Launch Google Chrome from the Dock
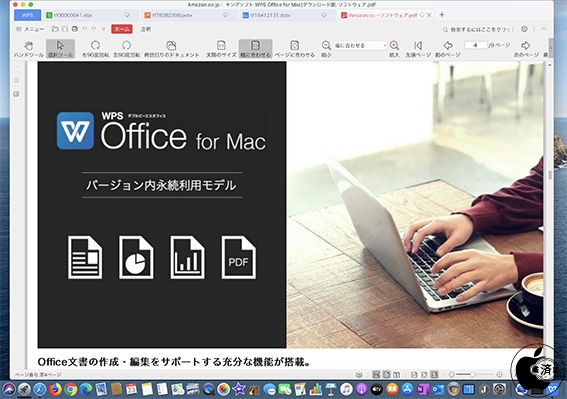Viewport: 567px width, 399px height. tap(71, 389)
